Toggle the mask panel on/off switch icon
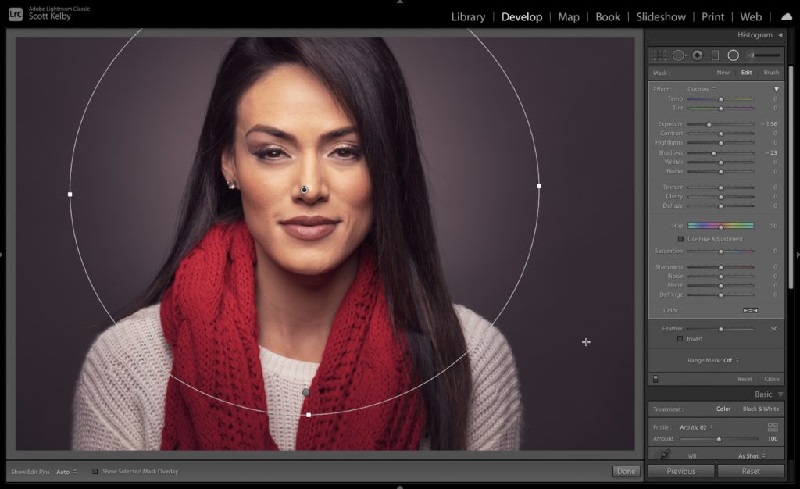Screen dimensions: 800x489 tap(656, 379)
